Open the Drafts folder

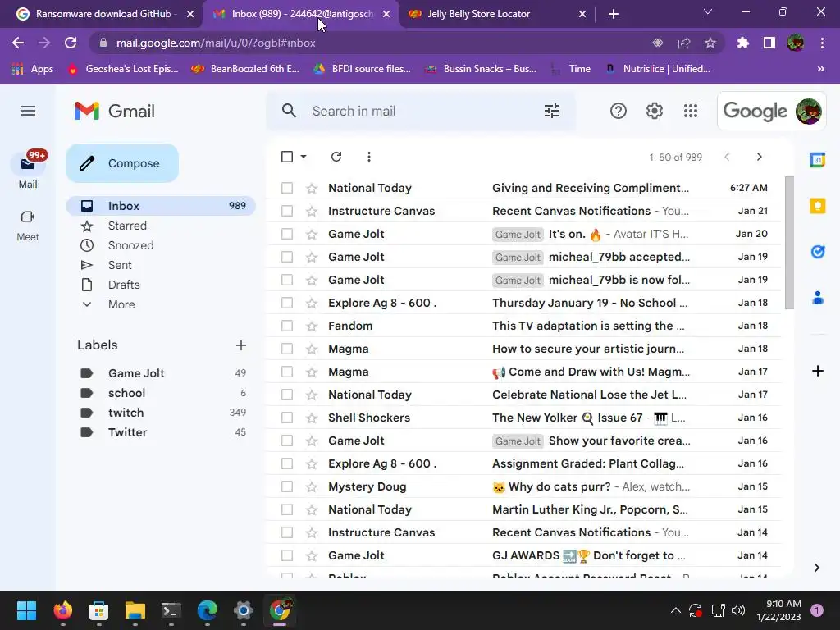[161, 285]
